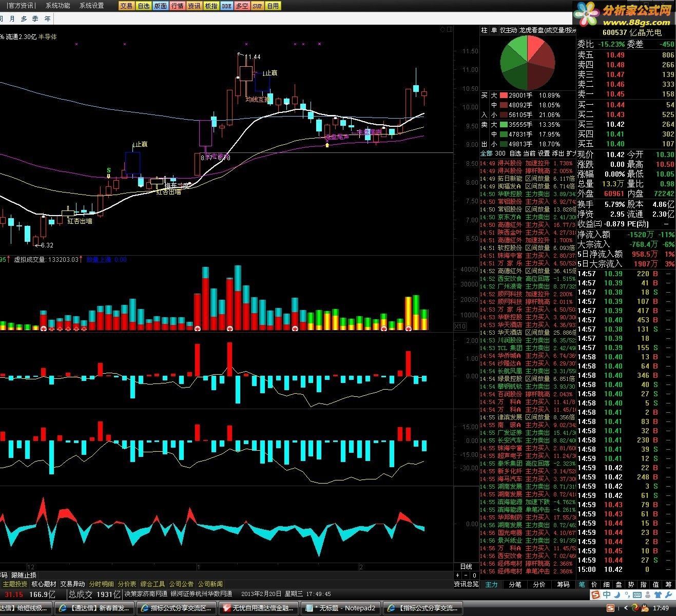Screen dimensions: 676x616
Task: Click the Sogou input S logo icon
Action: click(x=595, y=595)
